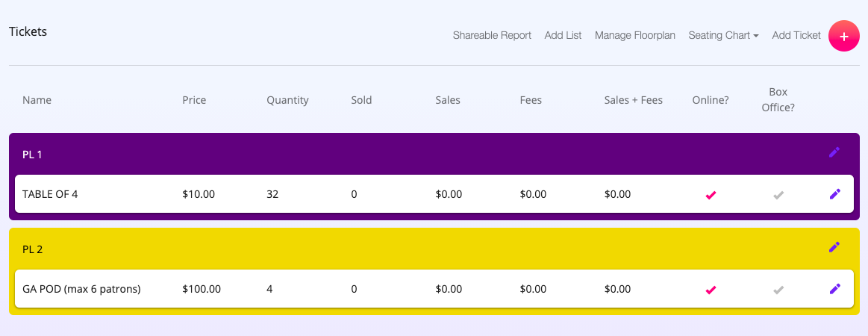Toggle Box Office checkmark for GA POD
Viewport: 868px width, 336px height.
(778, 290)
